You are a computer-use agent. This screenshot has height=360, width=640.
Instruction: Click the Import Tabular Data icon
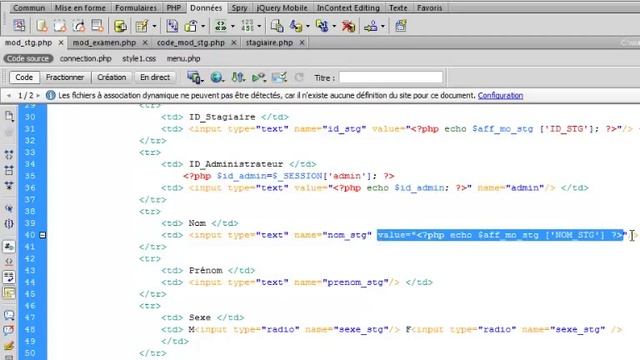point(19,26)
